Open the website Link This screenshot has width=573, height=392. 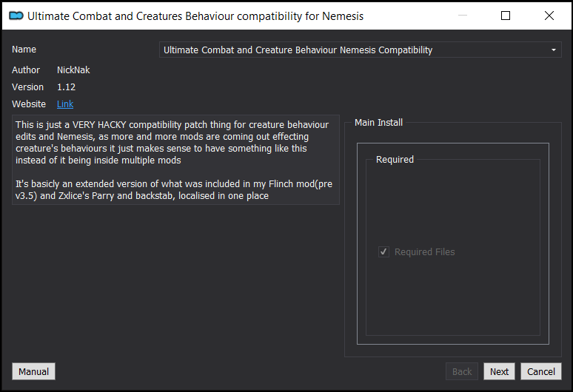(65, 104)
